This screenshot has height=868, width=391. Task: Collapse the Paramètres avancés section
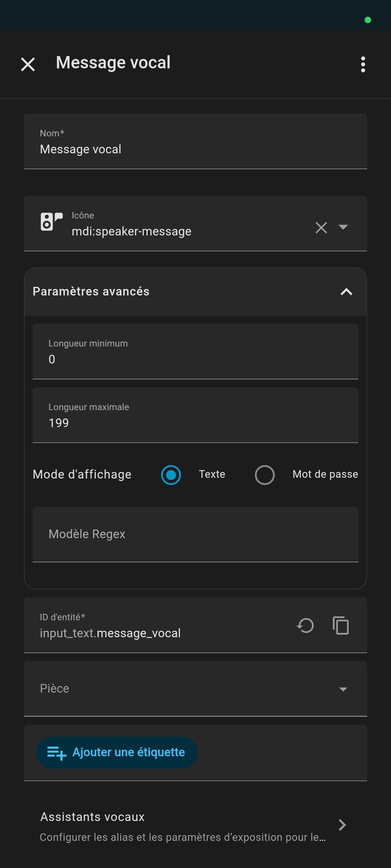pos(346,292)
